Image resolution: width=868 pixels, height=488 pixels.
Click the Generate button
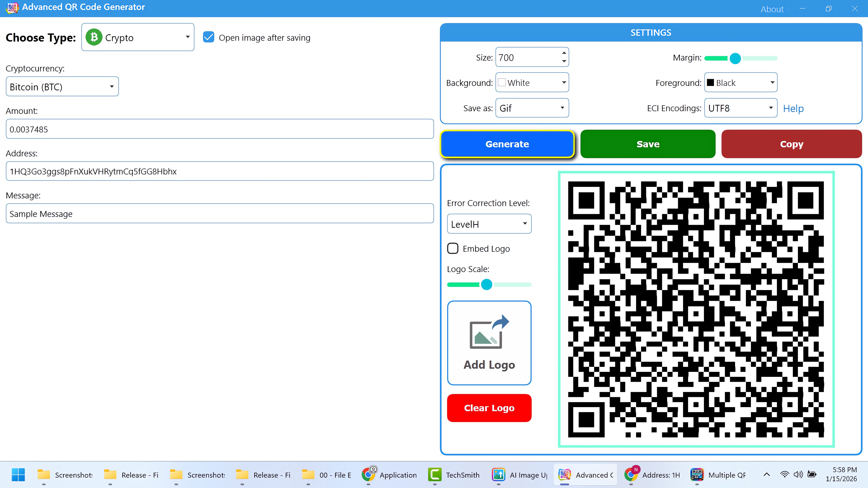[507, 144]
